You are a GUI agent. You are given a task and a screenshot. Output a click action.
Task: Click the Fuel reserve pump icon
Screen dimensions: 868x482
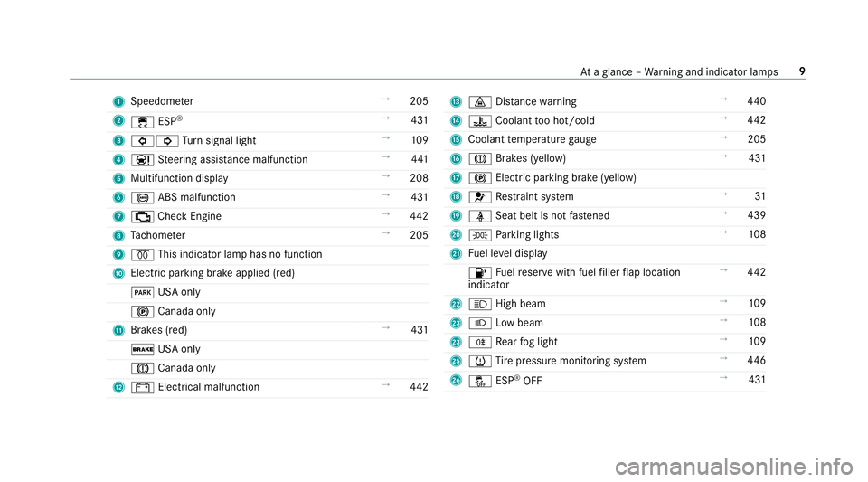[x=480, y=272]
